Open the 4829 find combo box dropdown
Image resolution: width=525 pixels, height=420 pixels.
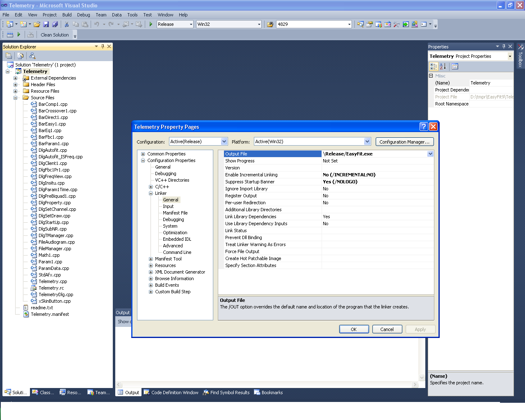(349, 24)
